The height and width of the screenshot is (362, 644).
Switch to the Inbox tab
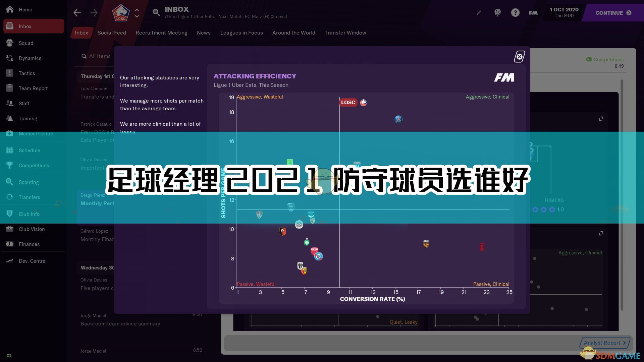(x=82, y=33)
